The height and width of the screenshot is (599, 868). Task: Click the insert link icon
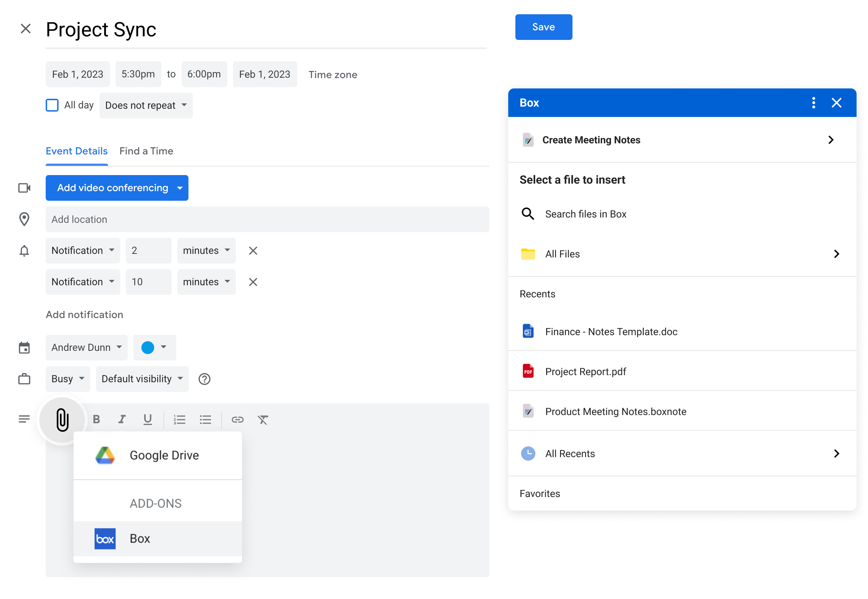237,420
